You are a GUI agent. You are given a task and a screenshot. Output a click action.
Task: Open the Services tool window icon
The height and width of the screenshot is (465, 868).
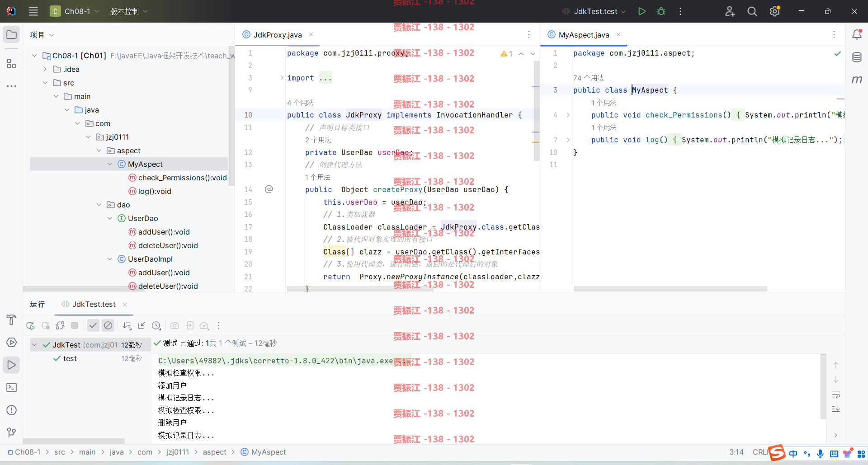pos(12,342)
